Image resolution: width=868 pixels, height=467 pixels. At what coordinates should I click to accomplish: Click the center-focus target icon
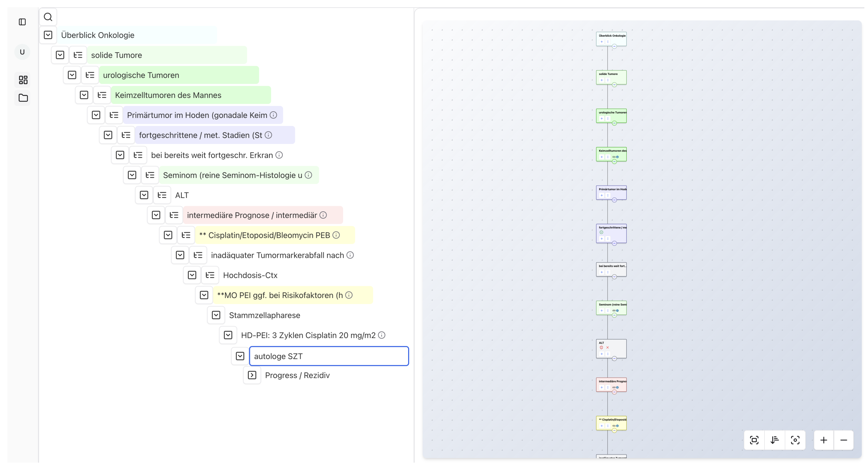click(x=795, y=440)
